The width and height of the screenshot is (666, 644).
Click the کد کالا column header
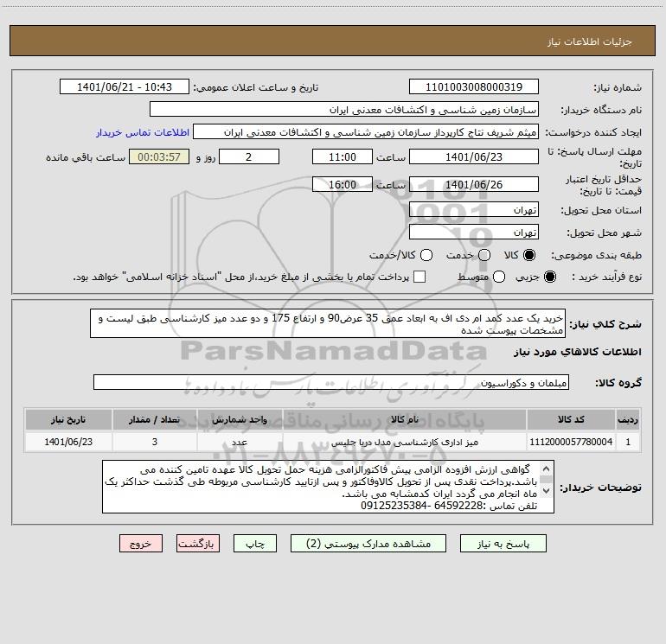click(571, 419)
